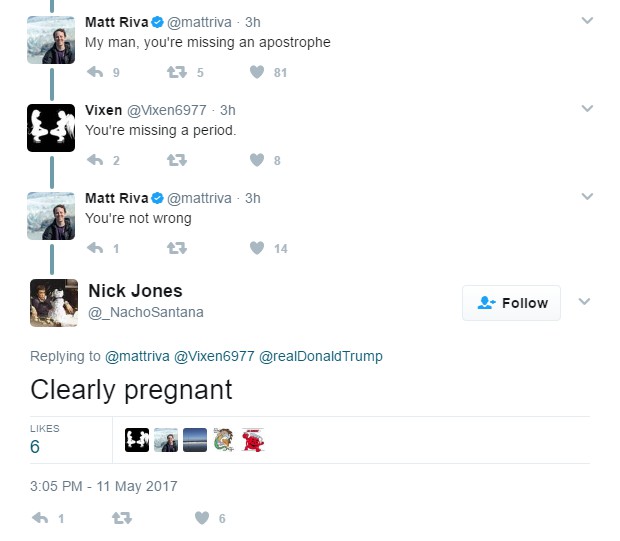
Task: Retweet Matt Riva's apostrophe tweet
Action: [x=176, y=72]
